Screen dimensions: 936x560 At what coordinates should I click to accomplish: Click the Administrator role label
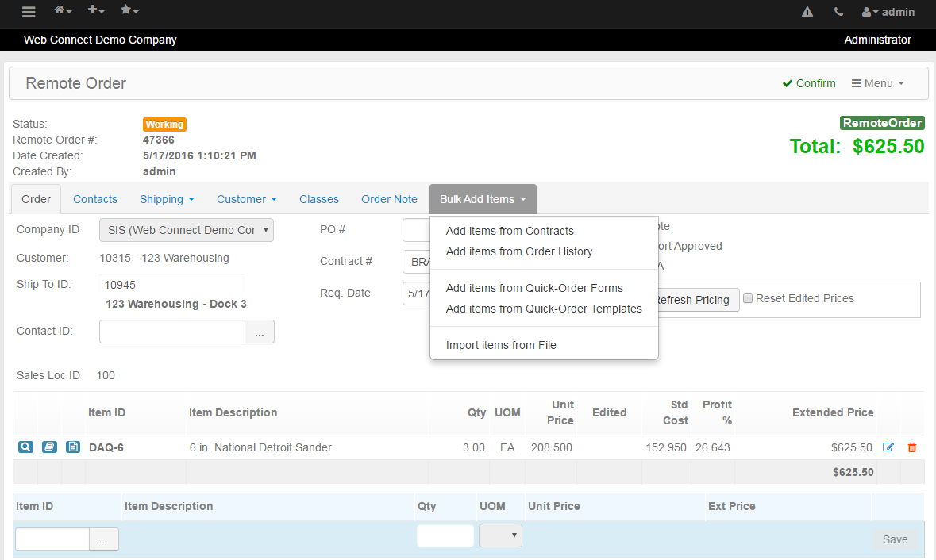coord(877,40)
